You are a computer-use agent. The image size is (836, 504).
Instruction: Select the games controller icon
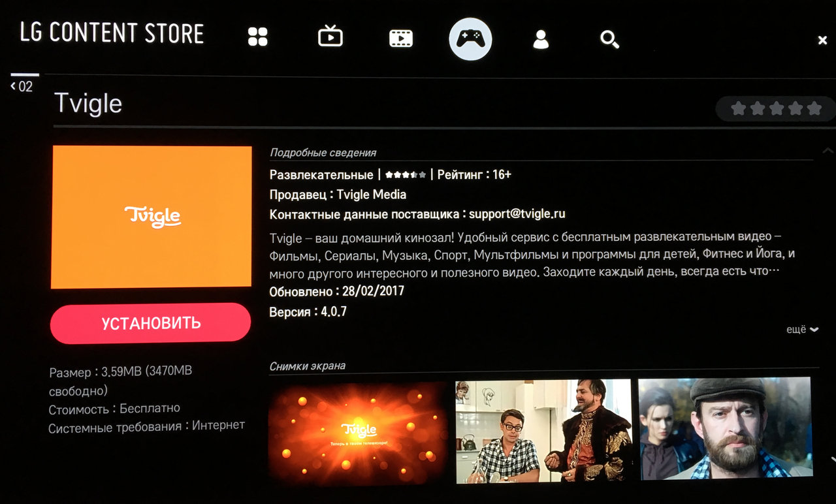pos(470,39)
